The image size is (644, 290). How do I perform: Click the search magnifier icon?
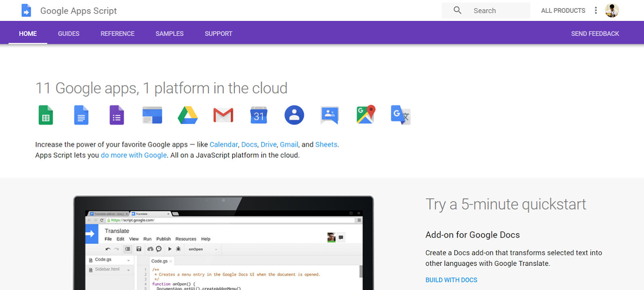tap(457, 10)
